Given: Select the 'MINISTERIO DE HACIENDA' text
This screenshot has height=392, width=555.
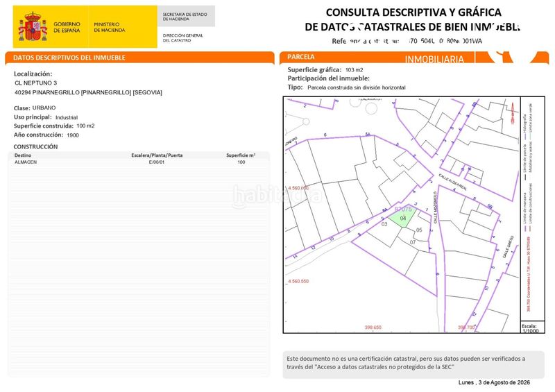Looking at the screenshot, I should point(110,27).
